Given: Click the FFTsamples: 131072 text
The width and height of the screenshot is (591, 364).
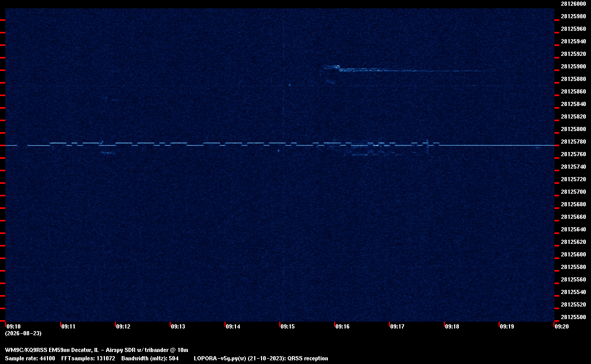Looking at the screenshot, I should [x=88, y=358].
